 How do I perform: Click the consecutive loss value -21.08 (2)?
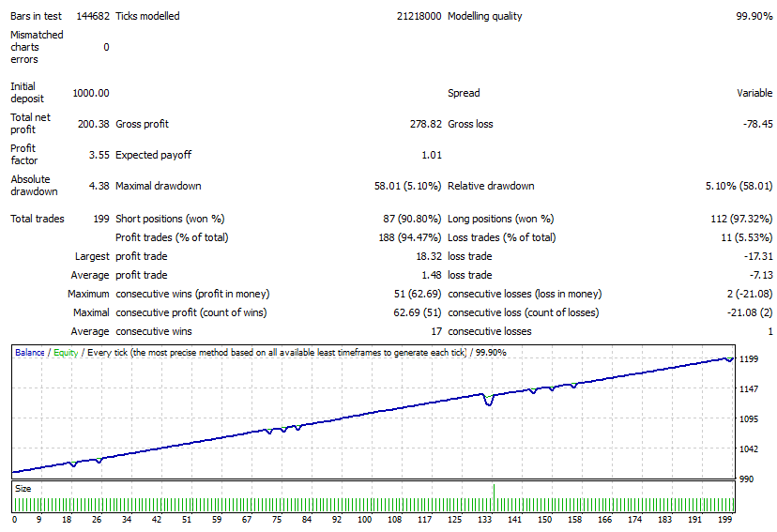[749, 312]
